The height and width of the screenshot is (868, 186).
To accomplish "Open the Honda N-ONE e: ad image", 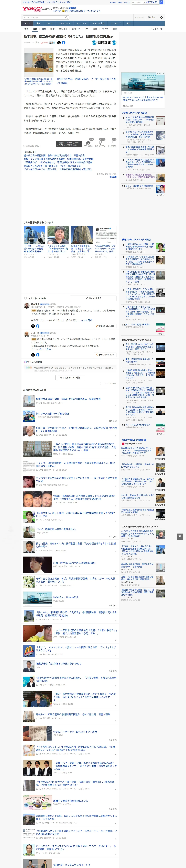I will pyautogui.click(x=143, y=84).
